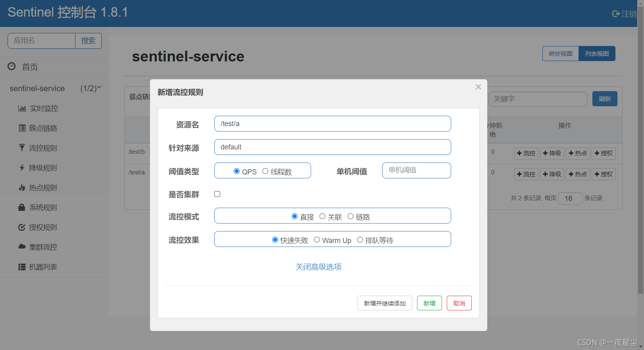Focus the page size field showing 16
Screen dimensions: 644x350
tap(570, 198)
